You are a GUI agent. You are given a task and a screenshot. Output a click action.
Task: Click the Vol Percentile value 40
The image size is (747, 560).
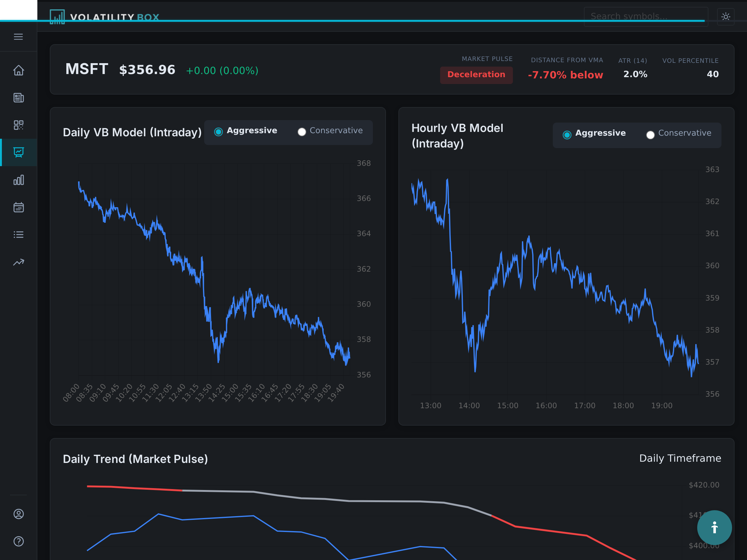(x=712, y=74)
